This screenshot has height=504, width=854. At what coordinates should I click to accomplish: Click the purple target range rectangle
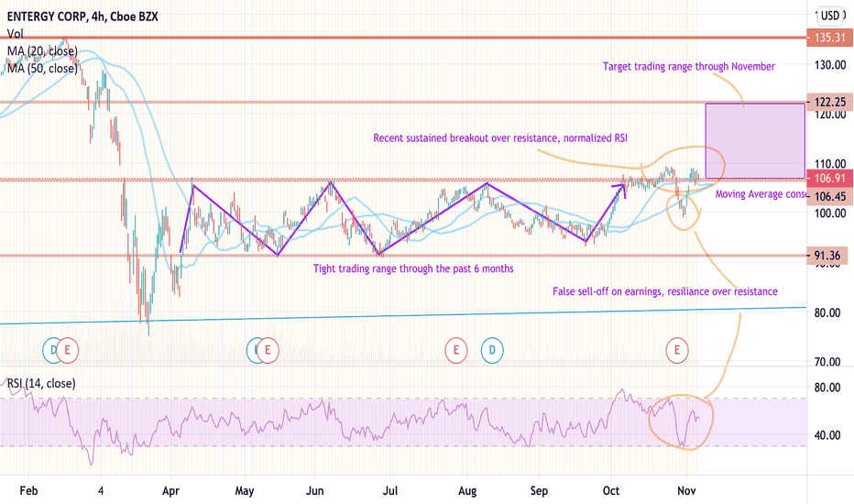point(755,140)
